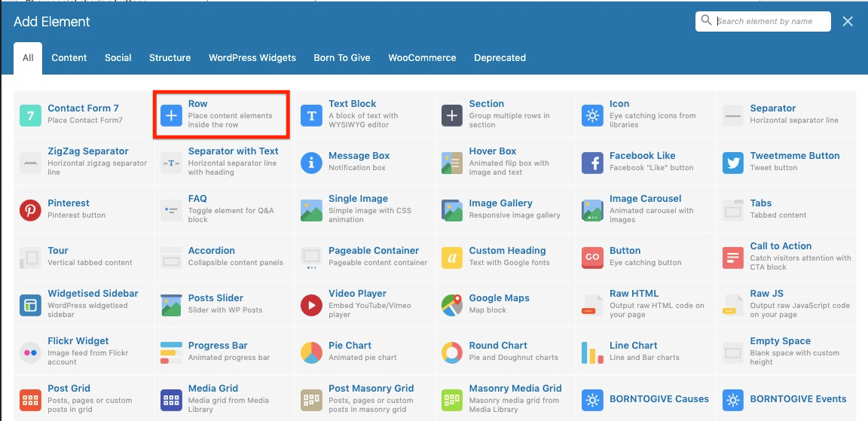
Task: Switch to the WooCommerce tab
Action: click(423, 57)
